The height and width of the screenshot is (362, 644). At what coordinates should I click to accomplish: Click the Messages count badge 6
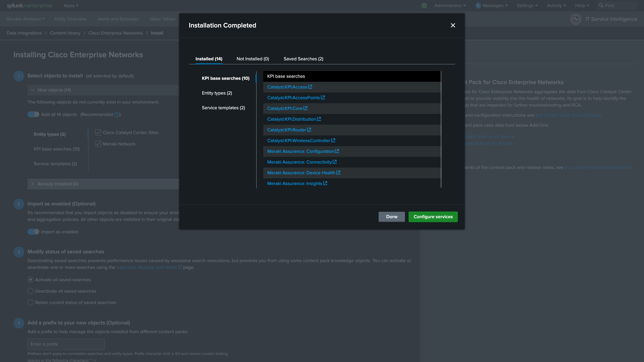[478, 6]
